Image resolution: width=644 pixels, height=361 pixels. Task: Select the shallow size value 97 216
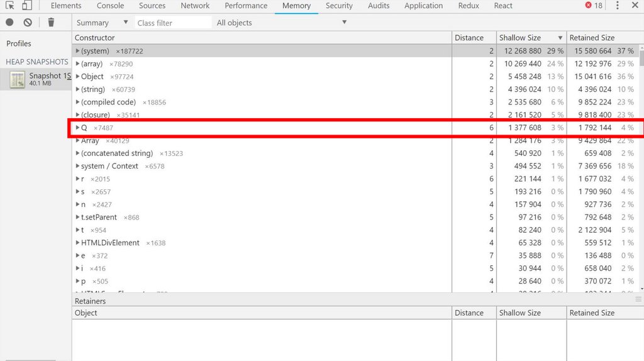coord(530,217)
